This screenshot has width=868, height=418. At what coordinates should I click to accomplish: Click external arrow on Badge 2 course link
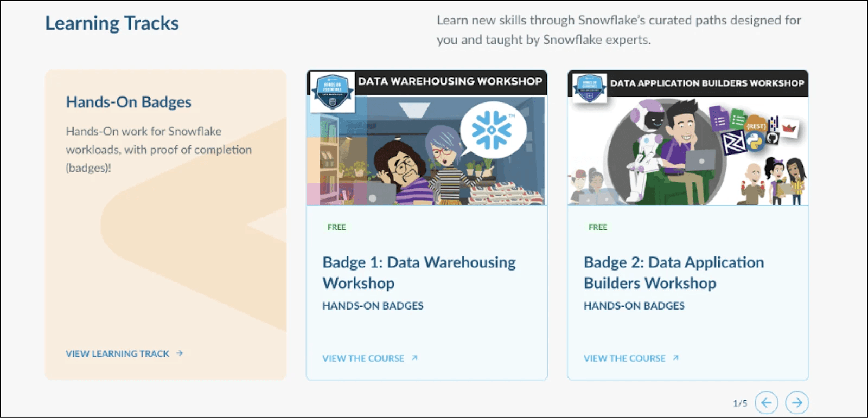click(675, 358)
